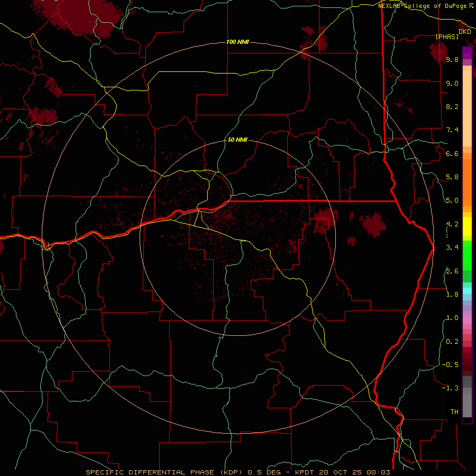
Task: Click the 6.6 value on color scale
Action: pyautogui.click(x=452, y=153)
